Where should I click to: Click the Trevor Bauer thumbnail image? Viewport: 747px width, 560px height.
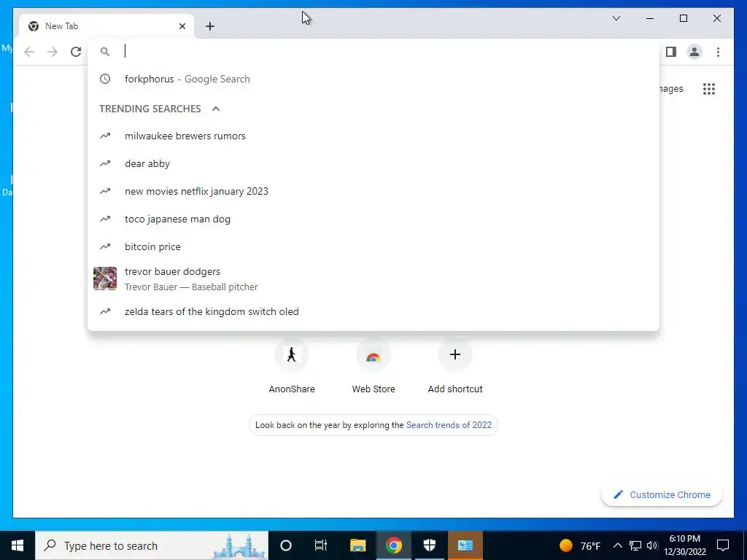click(x=105, y=279)
